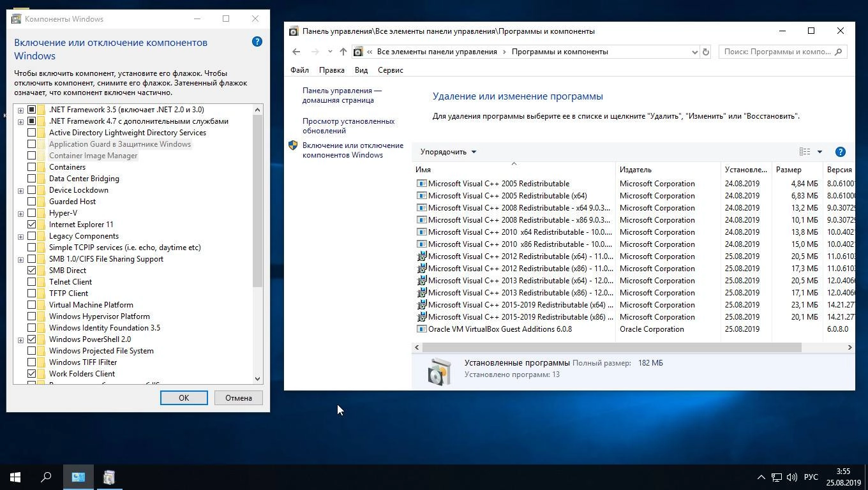868x490 pixels.
Task: Sort by the Размер column header
Action: (797, 170)
